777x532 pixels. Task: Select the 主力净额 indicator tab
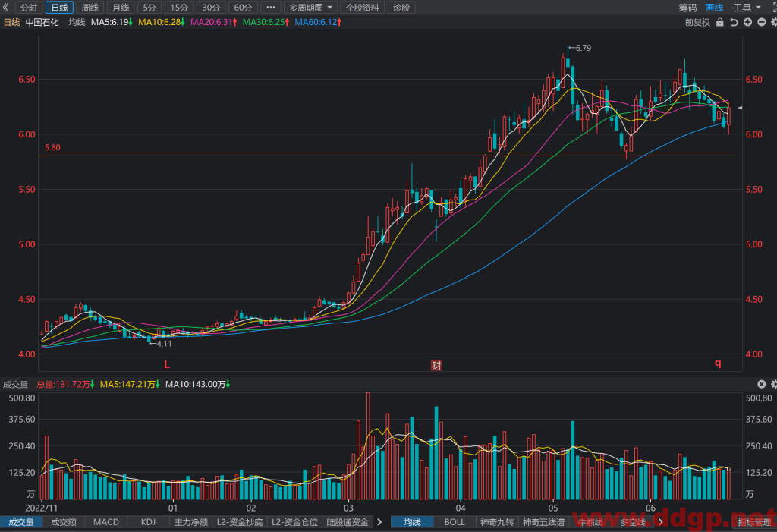point(190,522)
